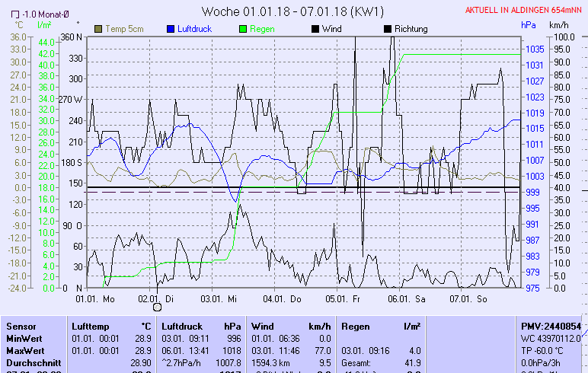This screenshot has height=373, width=588.
Task: Click the green Regen legend square
Action: [243, 29]
